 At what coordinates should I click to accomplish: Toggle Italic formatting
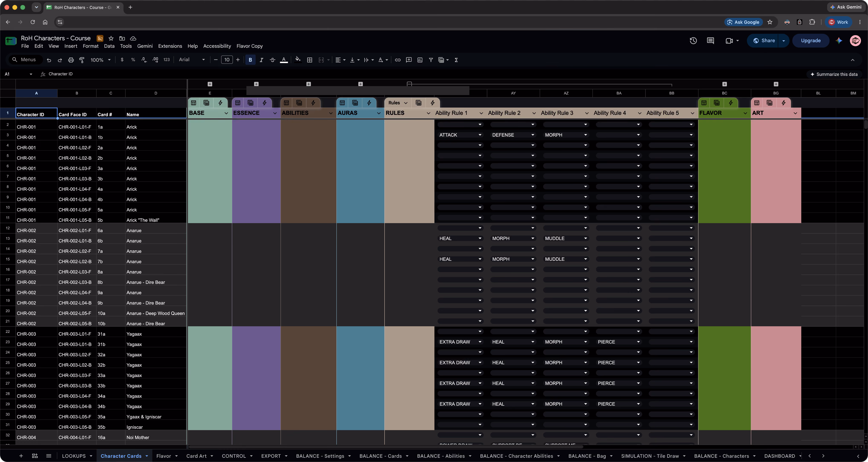(261, 60)
